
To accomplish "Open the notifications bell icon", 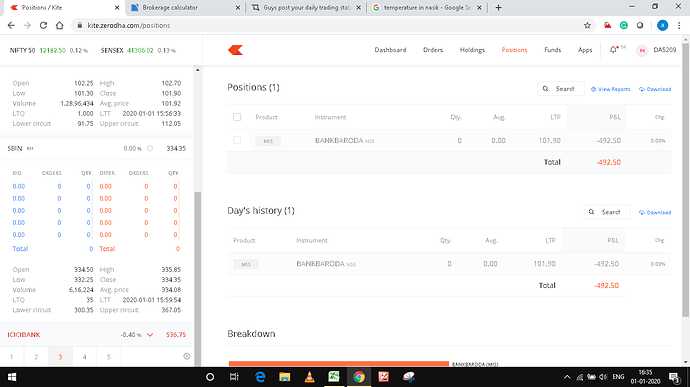I will 613,50.
